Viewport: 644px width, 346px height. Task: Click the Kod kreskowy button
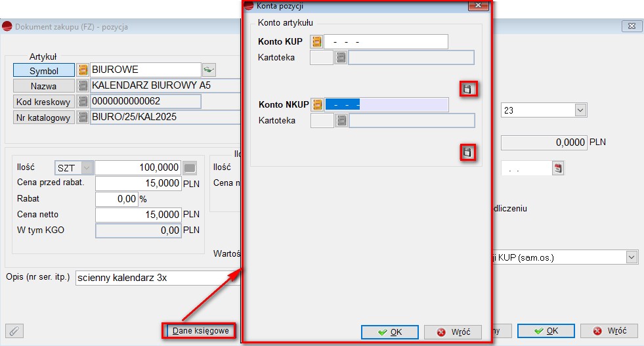click(43, 102)
